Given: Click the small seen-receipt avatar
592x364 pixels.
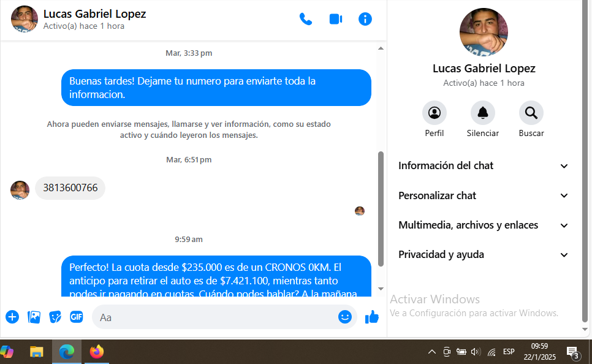Looking at the screenshot, I should click(359, 211).
